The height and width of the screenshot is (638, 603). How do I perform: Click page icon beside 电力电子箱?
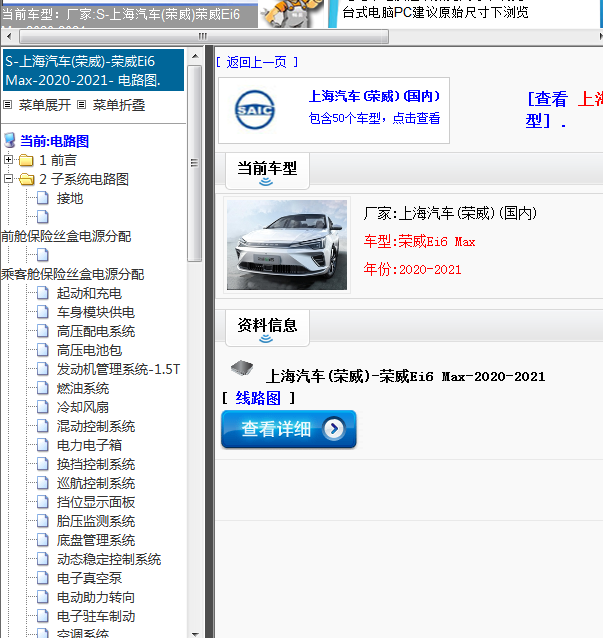tap(43, 445)
